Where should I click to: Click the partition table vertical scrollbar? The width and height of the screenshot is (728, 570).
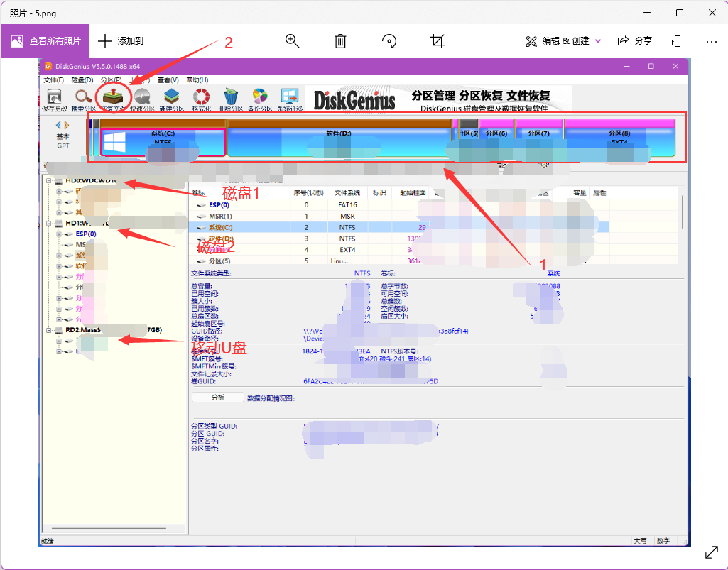[683, 212]
